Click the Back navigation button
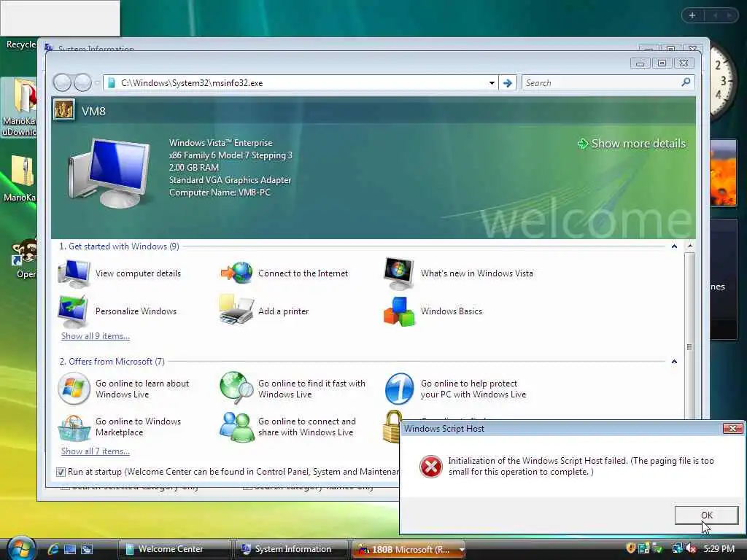 click(63, 83)
